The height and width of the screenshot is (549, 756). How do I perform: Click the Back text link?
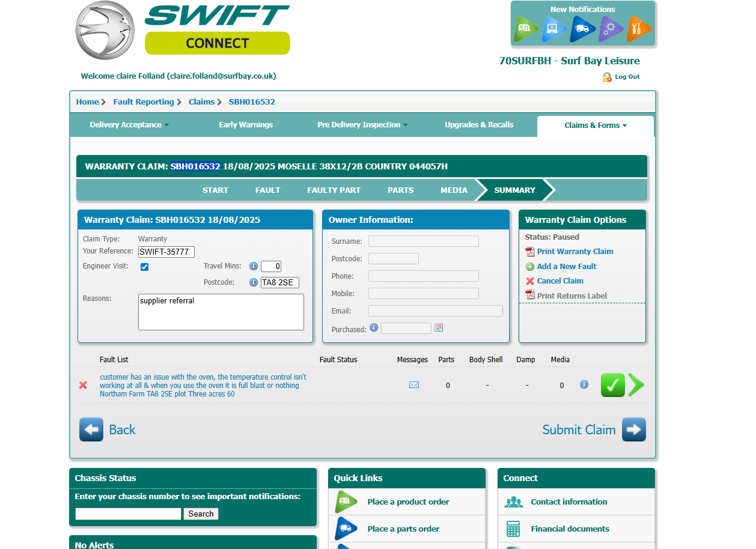[x=122, y=429]
